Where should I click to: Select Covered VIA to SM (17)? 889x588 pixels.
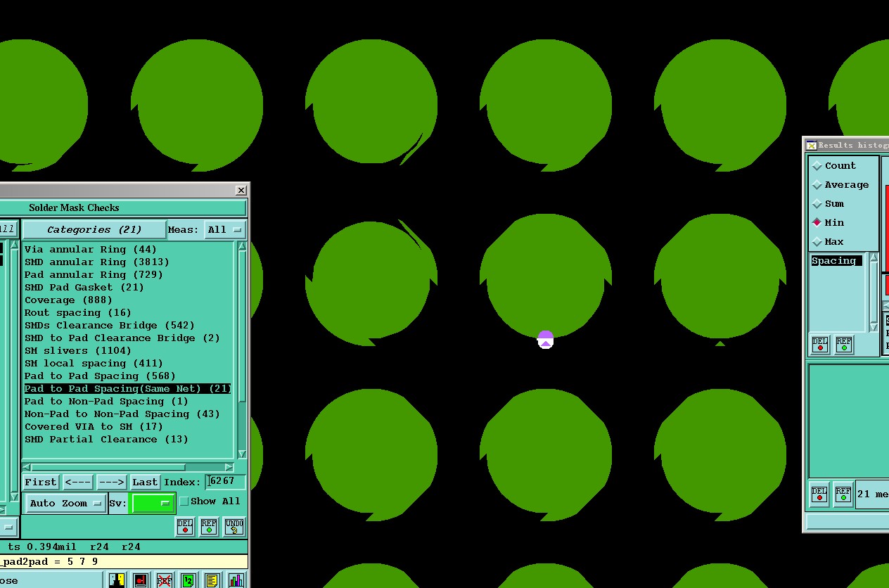pos(94,427)
